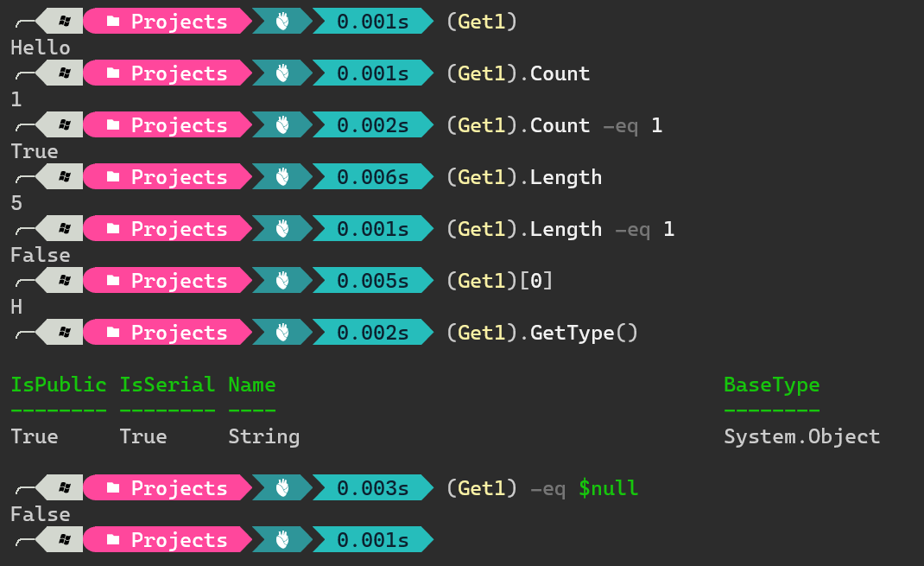This screenshot has width=924, height=566.
Task: Click the "True" value under the IsPublic column
Action: (x=35, y=436)
